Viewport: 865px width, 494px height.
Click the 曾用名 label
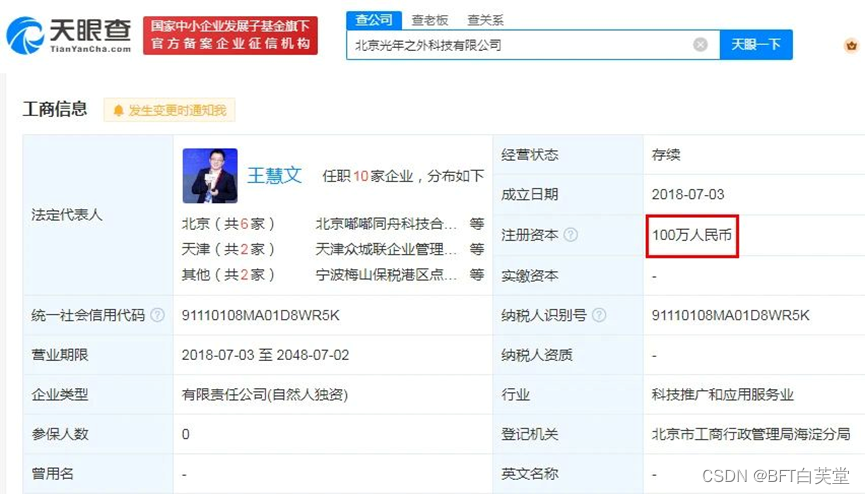(52, 474)
